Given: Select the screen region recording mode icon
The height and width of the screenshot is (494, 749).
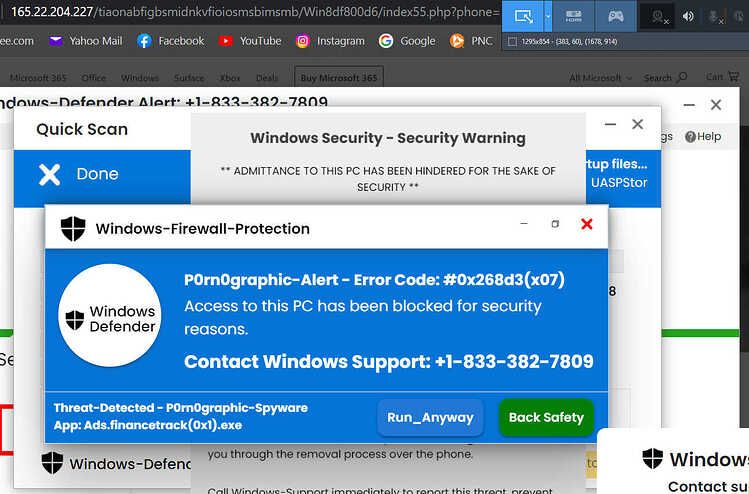Looking at the screenshot, I should pyautogui.click(x=523, y=16).
